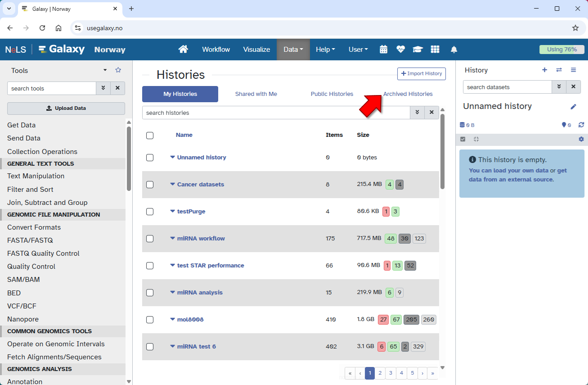This screenshot has width=588, height=385.
Task: Open the Data dropdown menu
Action: click(x=293, y=50)
